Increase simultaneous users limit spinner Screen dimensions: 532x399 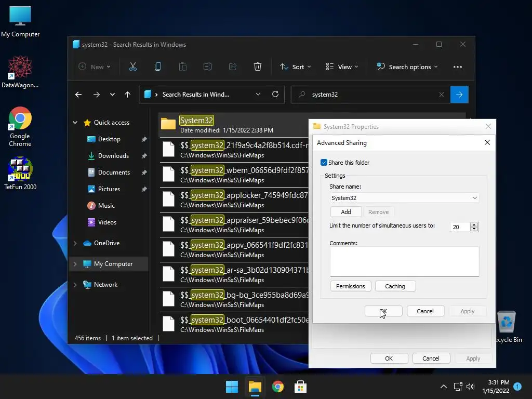point(474,224)
